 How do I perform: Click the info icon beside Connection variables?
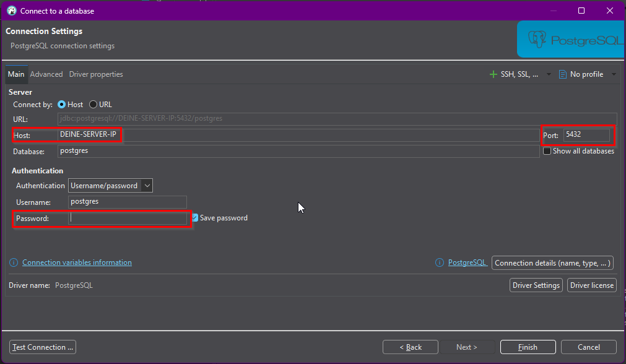coord(14,262)
